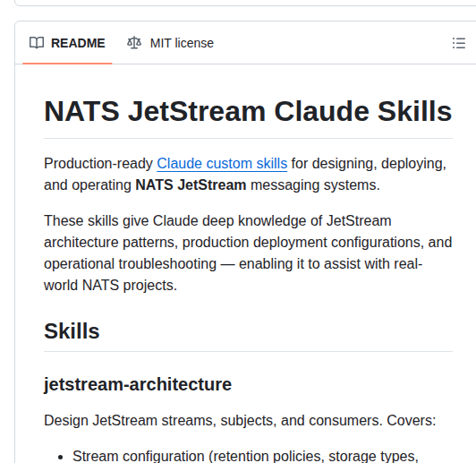Switch to the MIT license tab
Screen dimensions: 476x463
170,43
